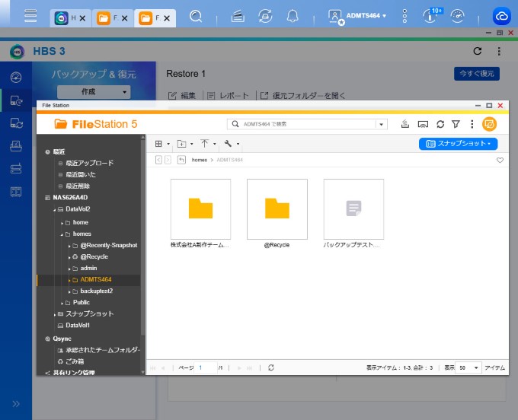
Task: Expand the HBS 3 sidebar with double chevron
Action: pos(16,404)
